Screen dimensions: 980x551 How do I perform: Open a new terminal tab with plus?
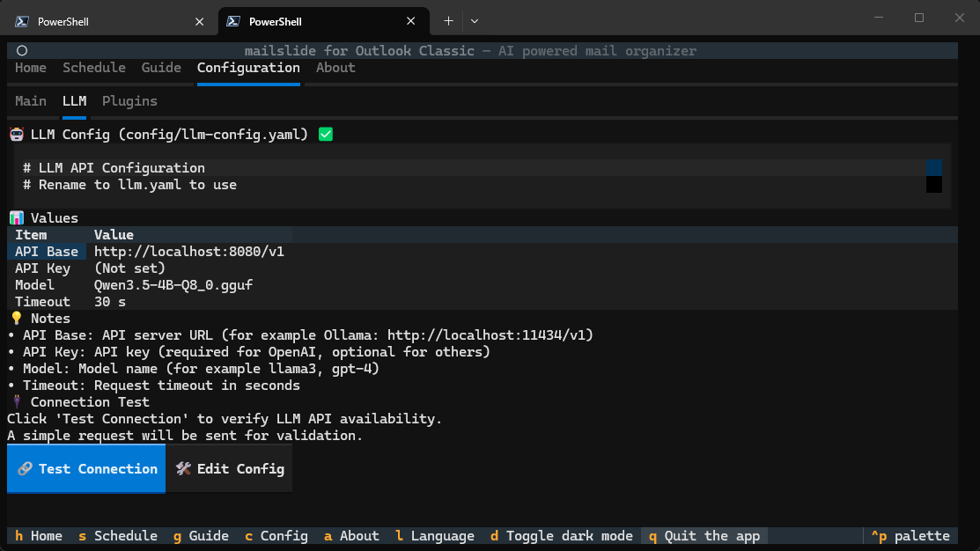tap(448, 21)
